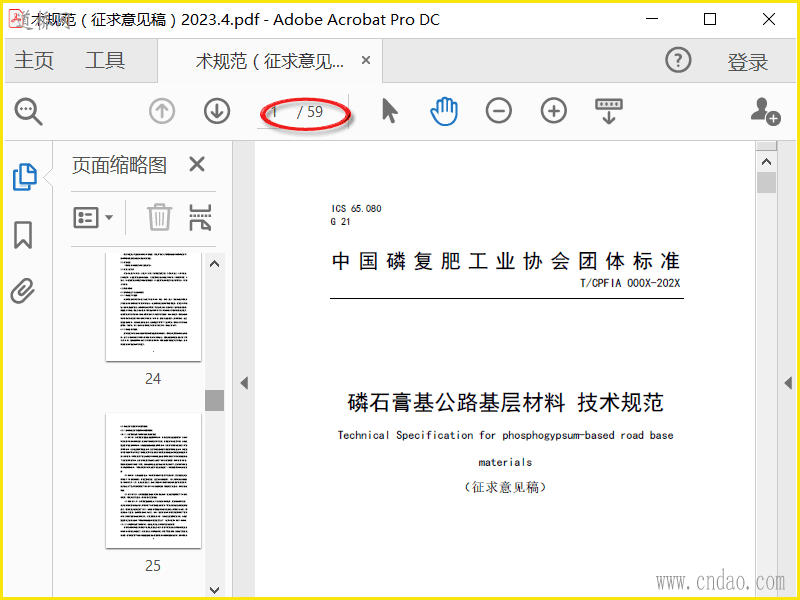Viewport: 800px width, 600px height.
Task: Click thumbnail panel scroll down arrow
Action: coord(215,590)
